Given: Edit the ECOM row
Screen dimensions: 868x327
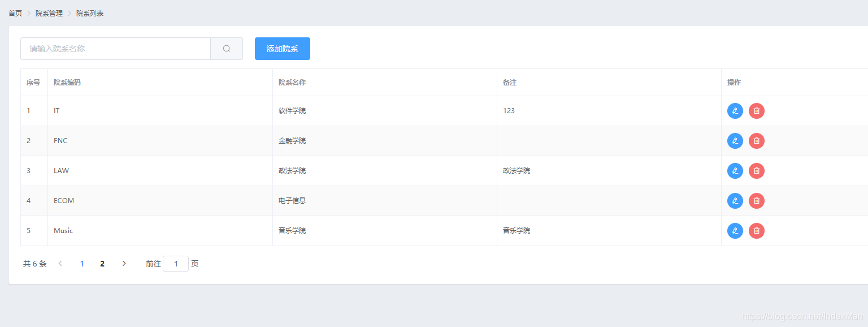Looking at the screenshot, I should click(735, 201).
